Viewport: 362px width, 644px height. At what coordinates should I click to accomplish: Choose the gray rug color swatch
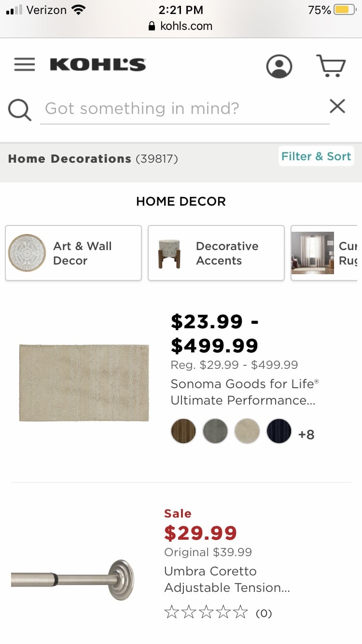pyautogui.click(x=215, y=431)
